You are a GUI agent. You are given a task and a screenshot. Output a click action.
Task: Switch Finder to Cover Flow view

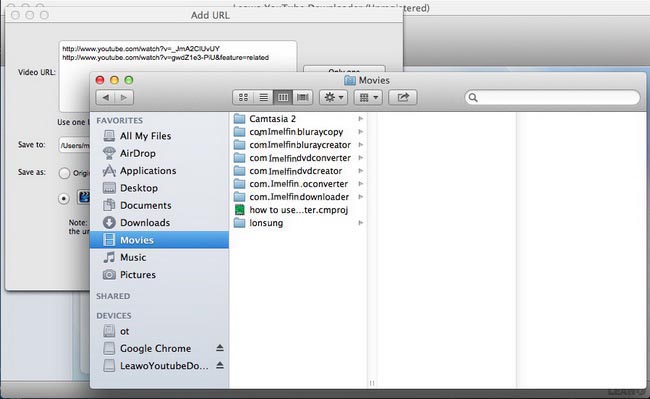click(x=303, y=97)
